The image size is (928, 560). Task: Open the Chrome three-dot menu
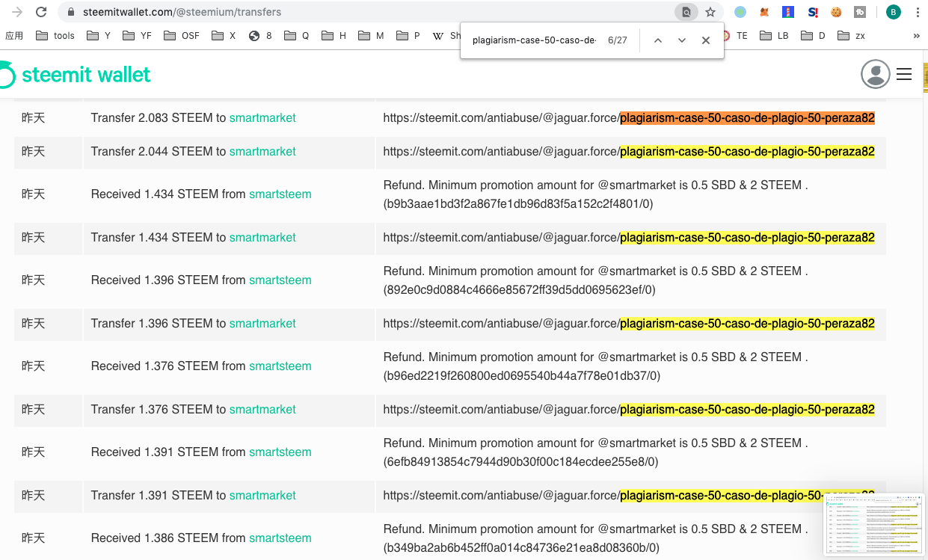click(x=917, y=12)
